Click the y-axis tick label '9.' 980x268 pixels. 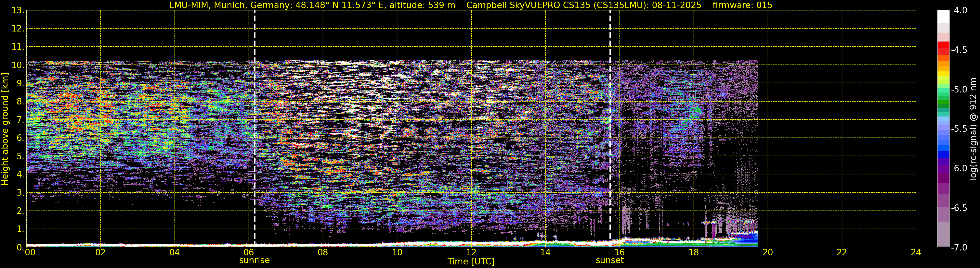tap(20, 83)
